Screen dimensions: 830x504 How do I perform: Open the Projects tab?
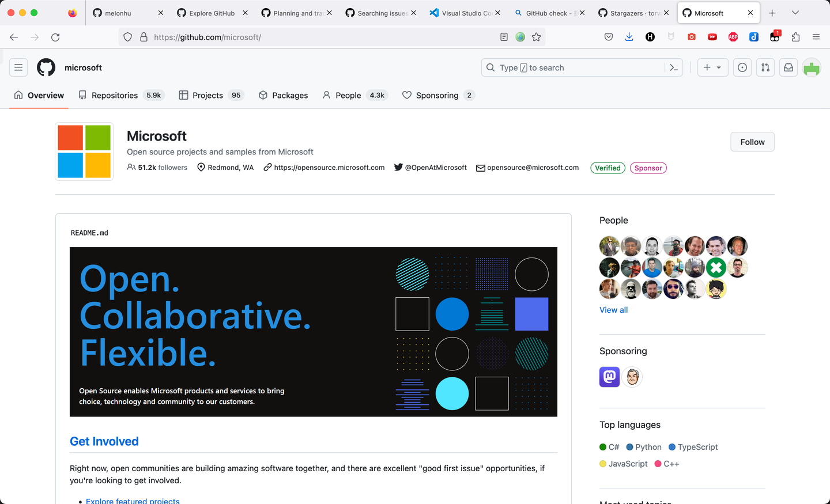[x=211, y=95]
